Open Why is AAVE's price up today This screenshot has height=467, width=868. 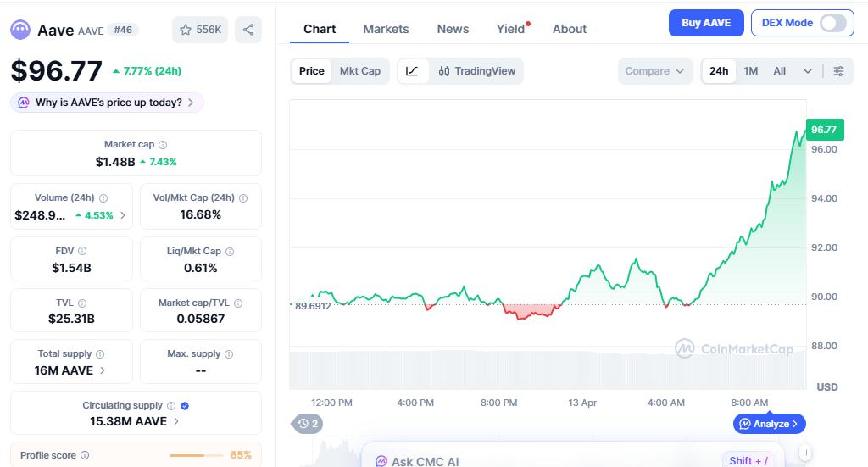coord(108,103)
